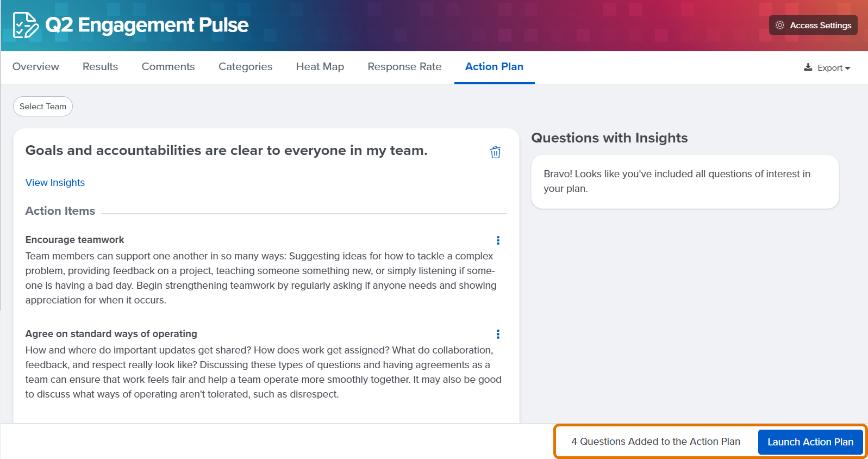Open the three-dot menu for Agree on standard ways of operating

[x=498, y=334]
